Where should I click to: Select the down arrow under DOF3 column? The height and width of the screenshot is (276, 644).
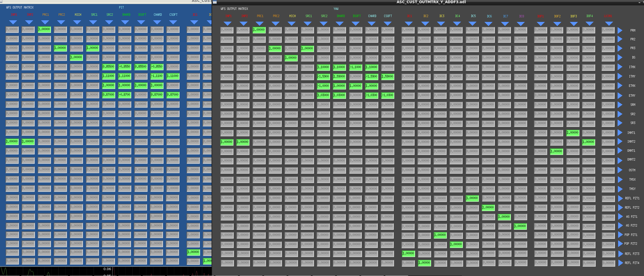point(573,24)
